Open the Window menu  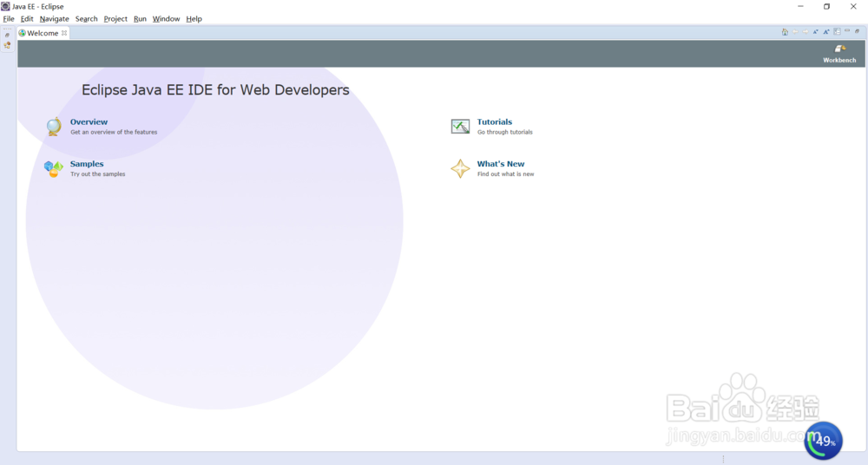[166, 19]
